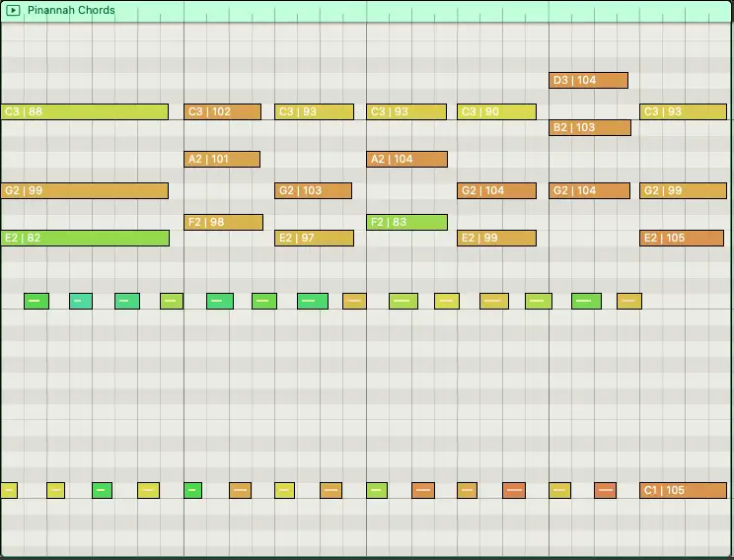Click the short orange note left of C1 | 105
Viewport: 734px width, 560px height.
click(605, 490)
